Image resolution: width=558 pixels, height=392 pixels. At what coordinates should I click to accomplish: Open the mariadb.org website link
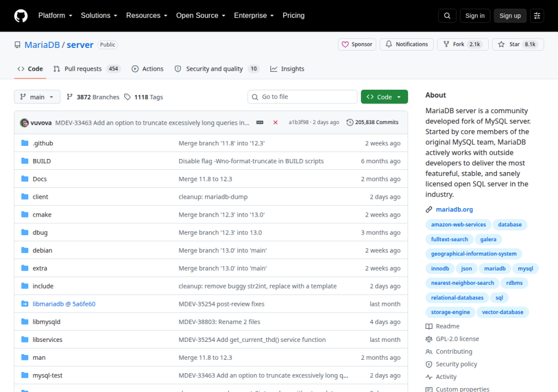point(454,210)
